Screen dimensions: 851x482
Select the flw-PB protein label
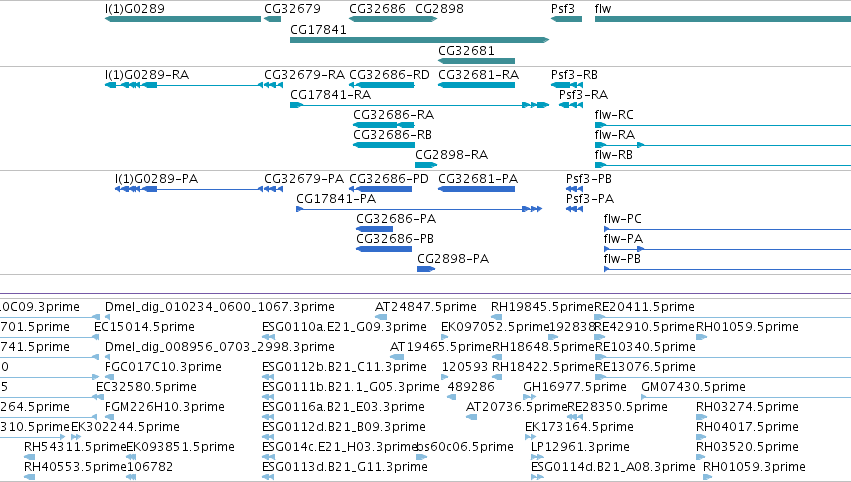coord(622,259)
